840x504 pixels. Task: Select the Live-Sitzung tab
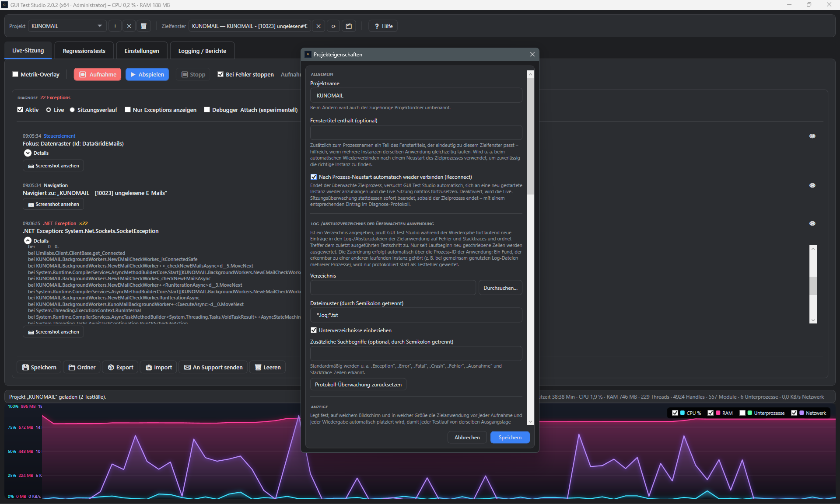(28, 51)
